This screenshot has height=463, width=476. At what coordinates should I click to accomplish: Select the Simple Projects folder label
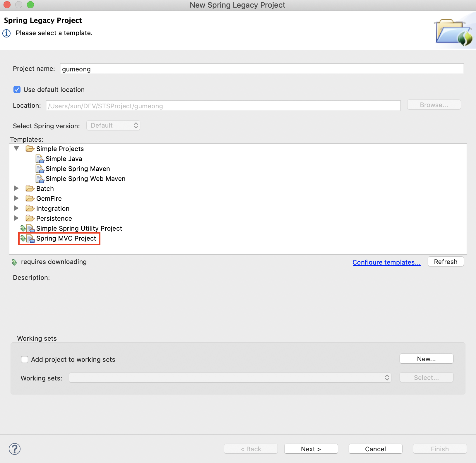click(x=60, y=149)
